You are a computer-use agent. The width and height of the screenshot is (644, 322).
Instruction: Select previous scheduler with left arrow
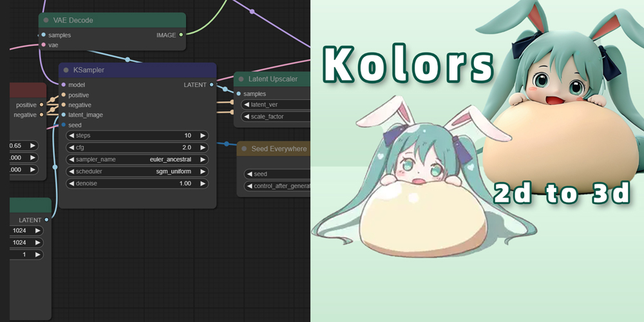71,171
